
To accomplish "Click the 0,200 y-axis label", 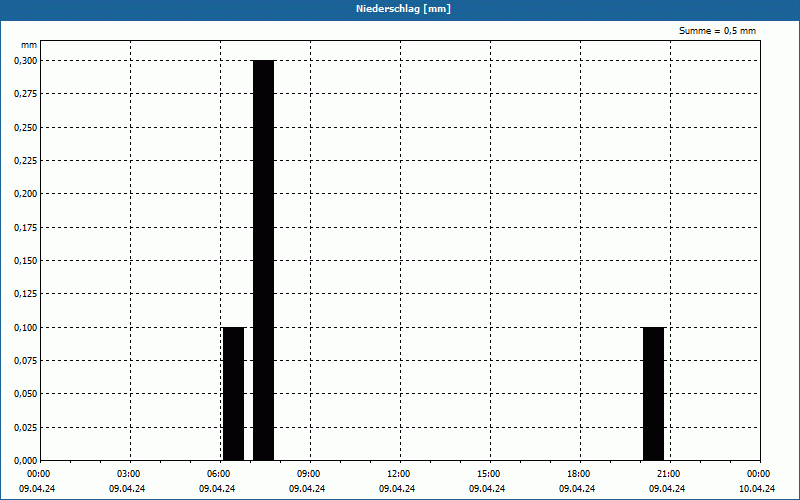I will pyautogui.click(x=26, y=194).
